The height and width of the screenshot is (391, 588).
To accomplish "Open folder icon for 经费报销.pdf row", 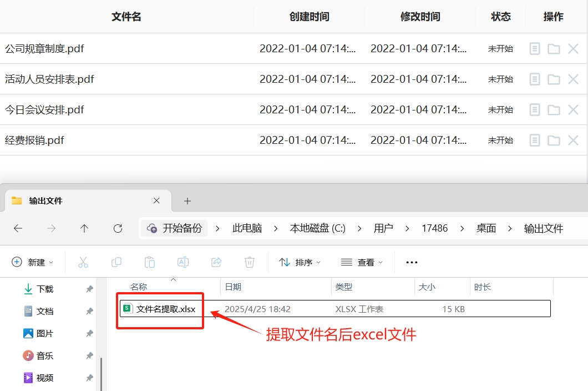I will coord(554,141).
